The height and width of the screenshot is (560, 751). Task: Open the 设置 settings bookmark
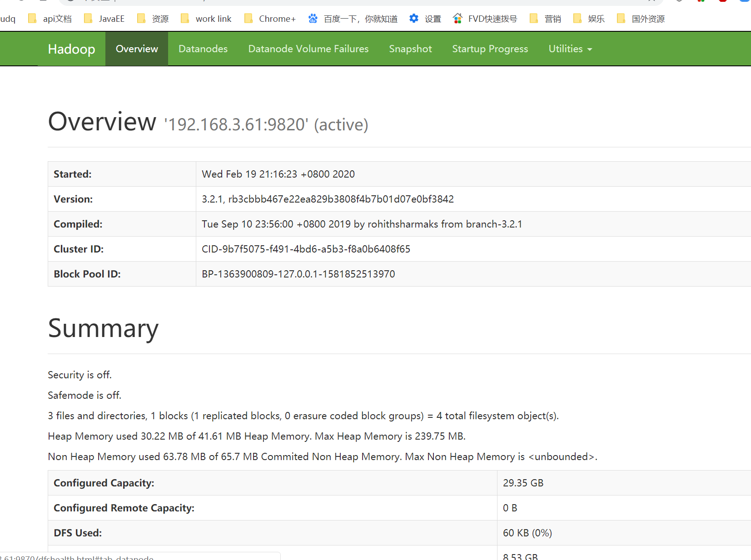pos(425,19)
